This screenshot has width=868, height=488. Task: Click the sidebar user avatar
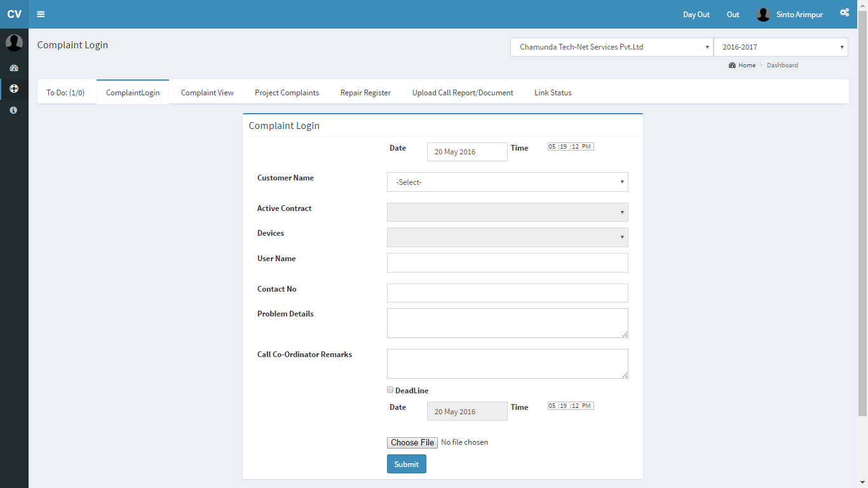(14, 43)
